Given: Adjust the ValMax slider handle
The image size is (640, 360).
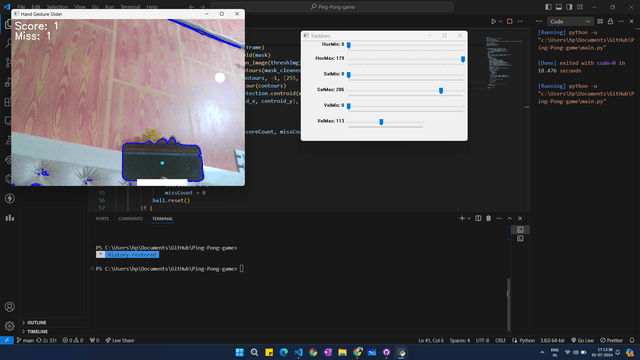Looking at the screenshot, I should (381, 122).
